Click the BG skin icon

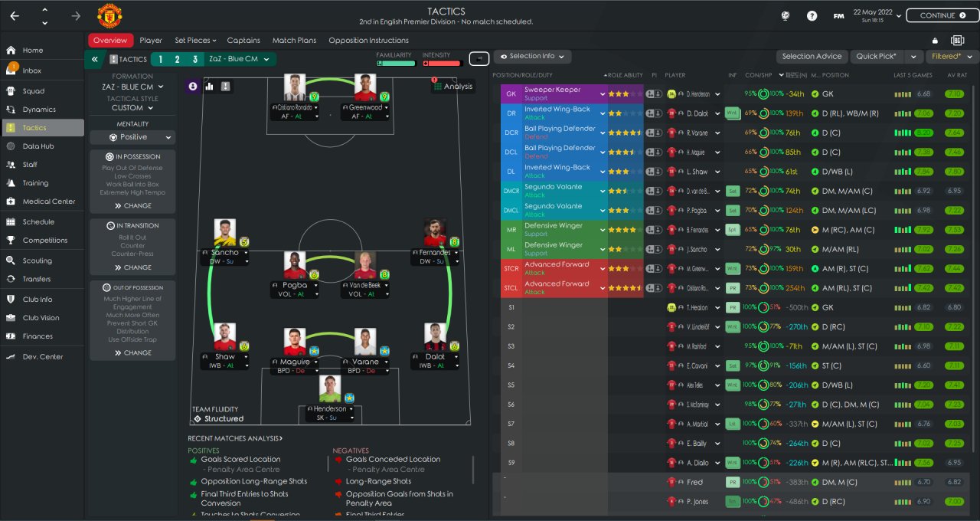click(957, 41)
